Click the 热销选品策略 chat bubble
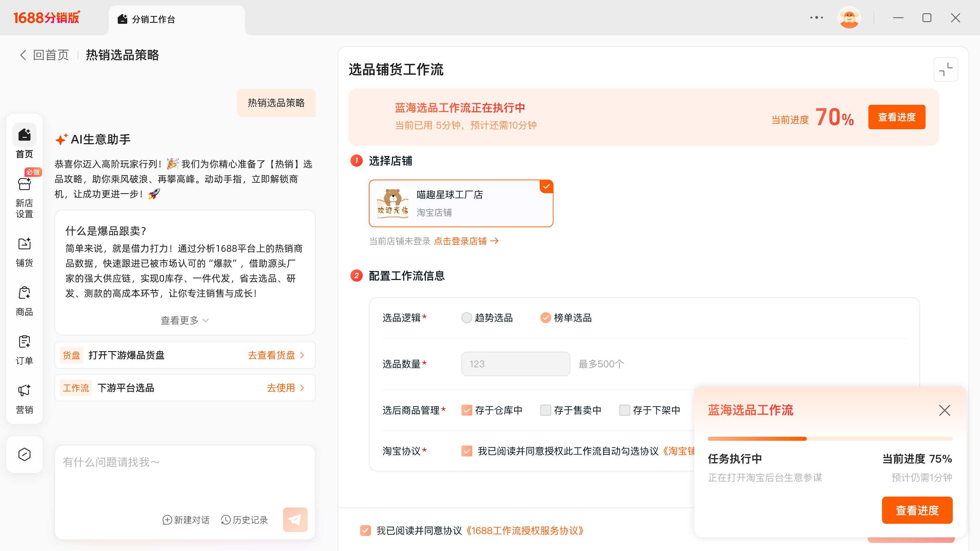Screen dimensions: 980x551 pos(276,103)
